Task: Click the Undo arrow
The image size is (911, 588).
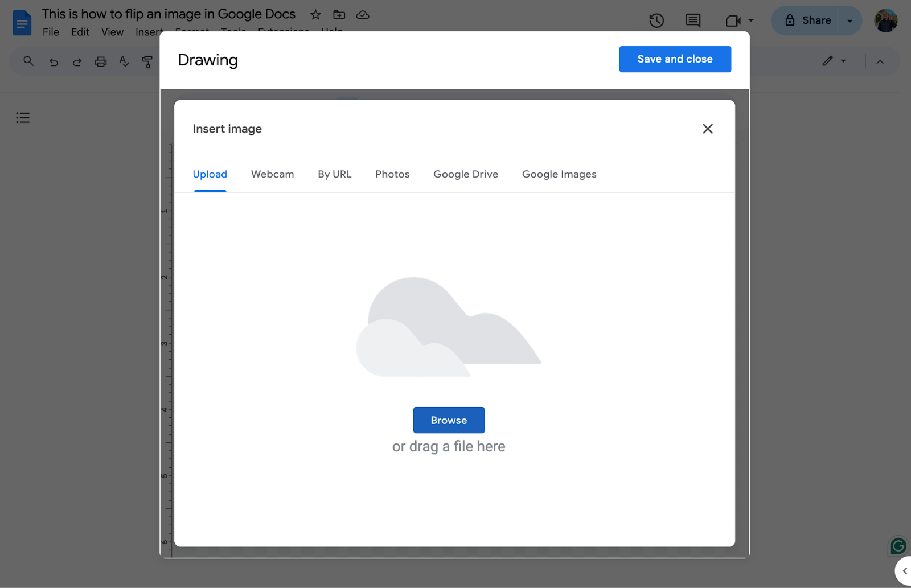Action: pyautogui.click(x=54, y=61)
